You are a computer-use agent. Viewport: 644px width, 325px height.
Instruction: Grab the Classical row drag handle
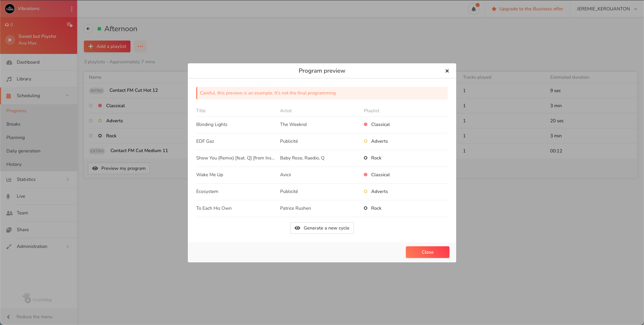click(91, 106)
